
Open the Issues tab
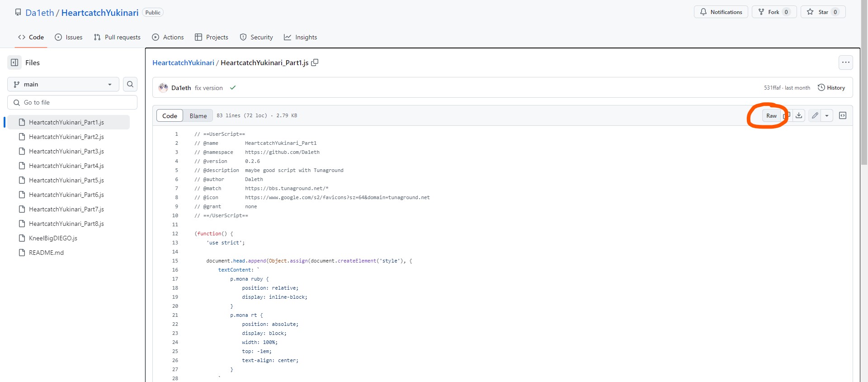coord(69,37)
